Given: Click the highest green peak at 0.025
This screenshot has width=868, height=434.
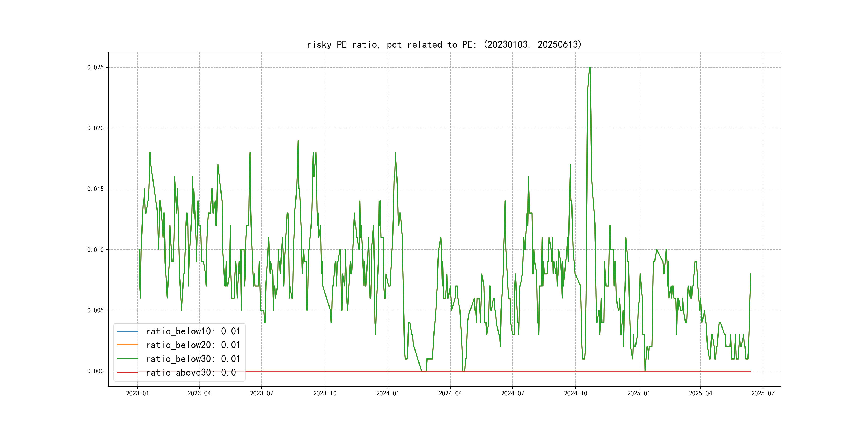Looking at the screenshot, I should pos(590,68).
